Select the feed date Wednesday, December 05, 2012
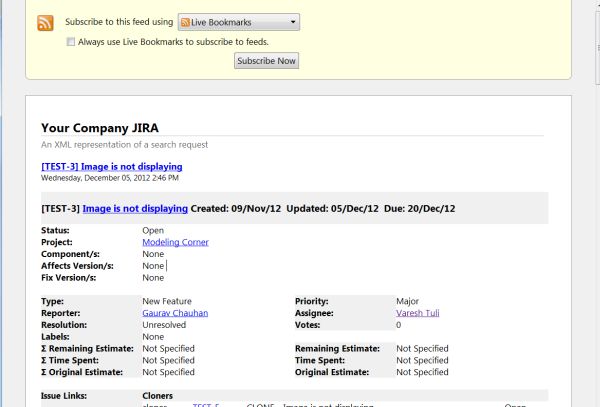This screenshot has height=407, width=600. coord(110,178)
